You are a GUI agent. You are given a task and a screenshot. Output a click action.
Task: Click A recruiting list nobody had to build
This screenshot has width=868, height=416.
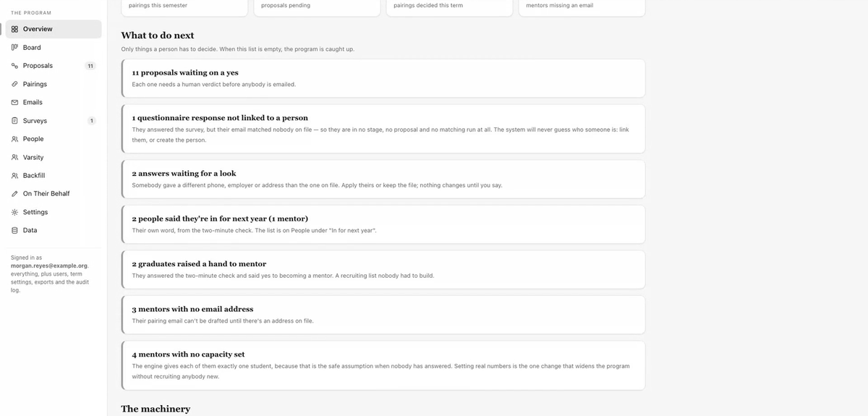click(385, 276)
